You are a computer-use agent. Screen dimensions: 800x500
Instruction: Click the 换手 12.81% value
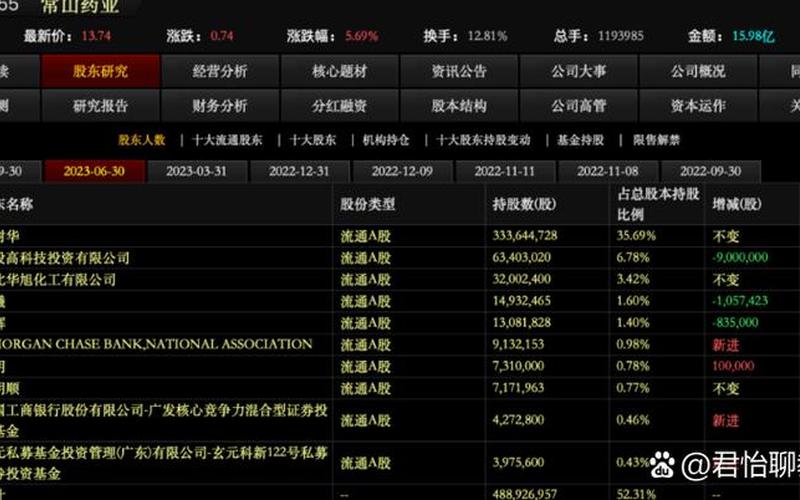[x=488, y=36]
